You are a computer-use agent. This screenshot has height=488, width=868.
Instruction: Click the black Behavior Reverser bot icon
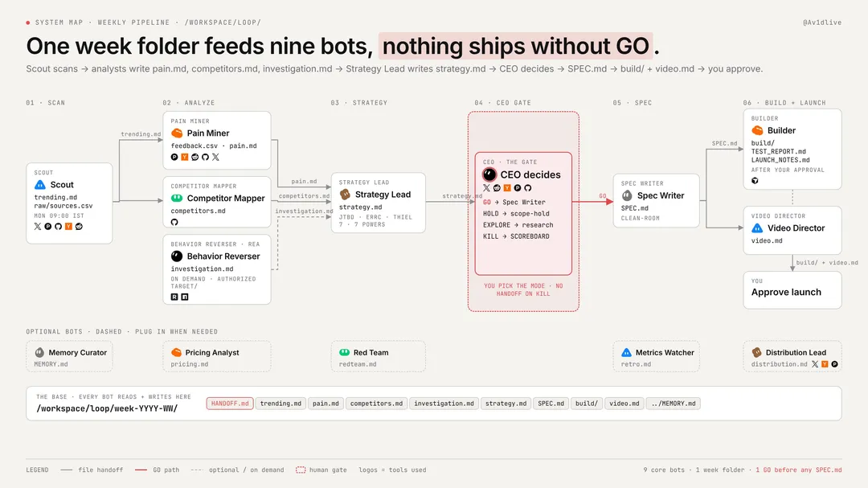pos(177,256)
